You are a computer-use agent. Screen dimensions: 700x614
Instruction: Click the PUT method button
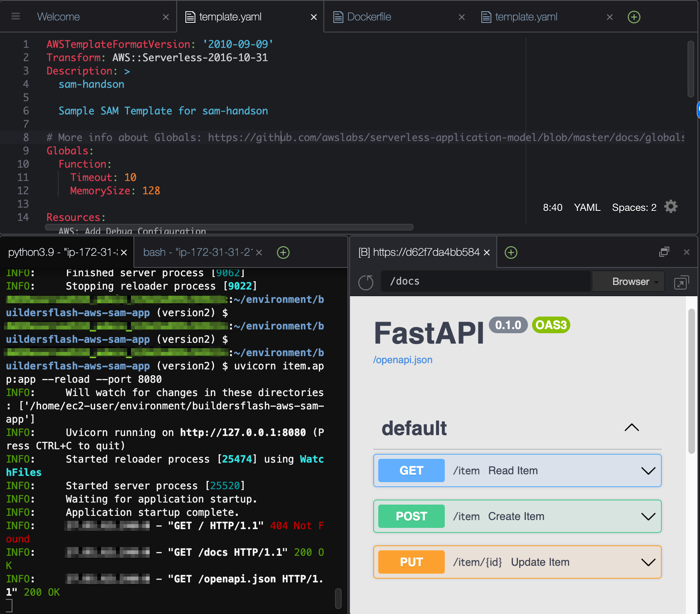click(412, 562)
